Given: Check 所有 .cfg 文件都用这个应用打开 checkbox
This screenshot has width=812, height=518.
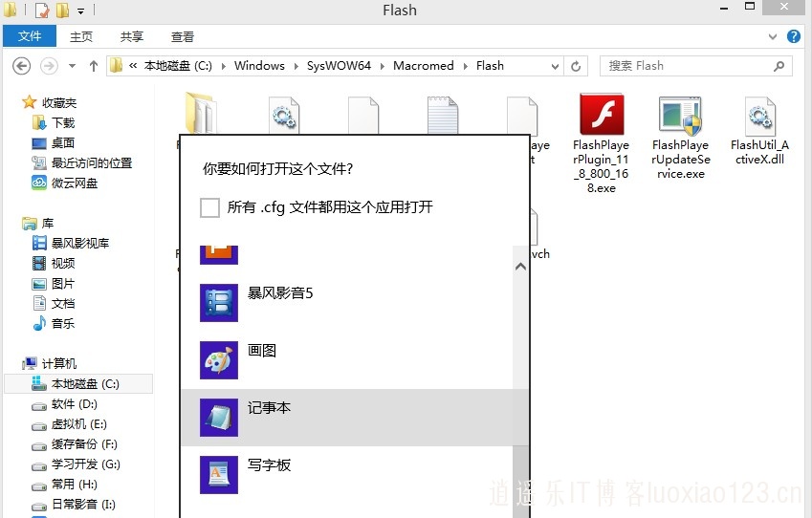Looking at the screenshot, I should click(209, 207).
